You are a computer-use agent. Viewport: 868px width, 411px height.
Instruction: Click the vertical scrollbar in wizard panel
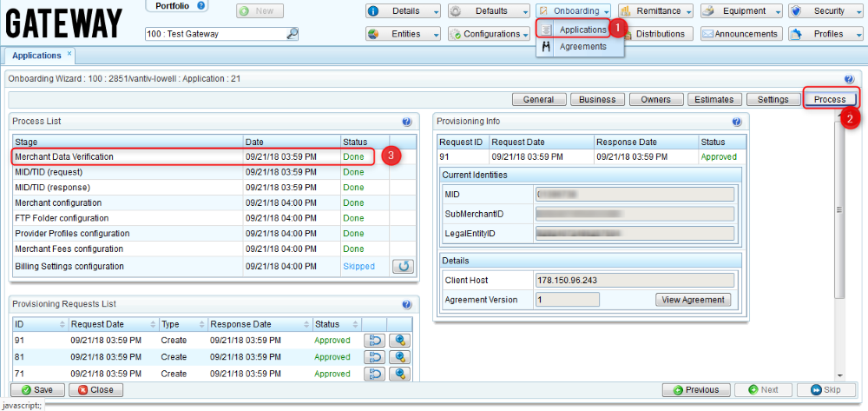click(x=838, y=209)
